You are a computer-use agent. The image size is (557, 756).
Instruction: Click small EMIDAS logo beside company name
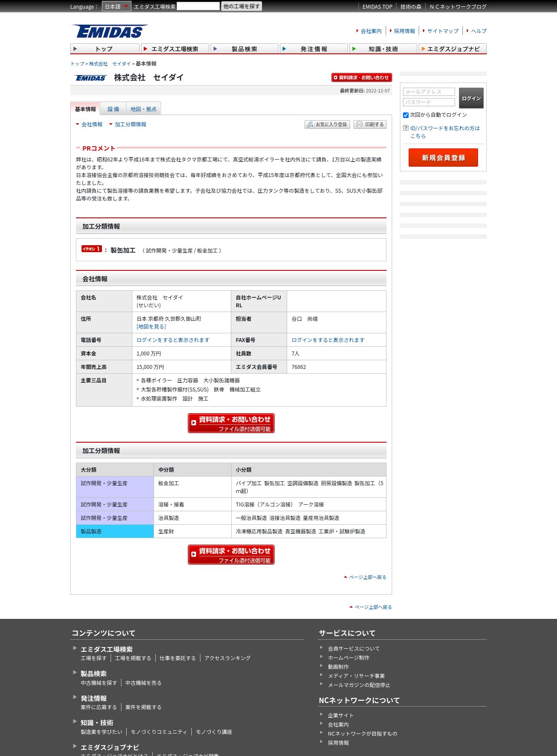click(x=91, y=78)
